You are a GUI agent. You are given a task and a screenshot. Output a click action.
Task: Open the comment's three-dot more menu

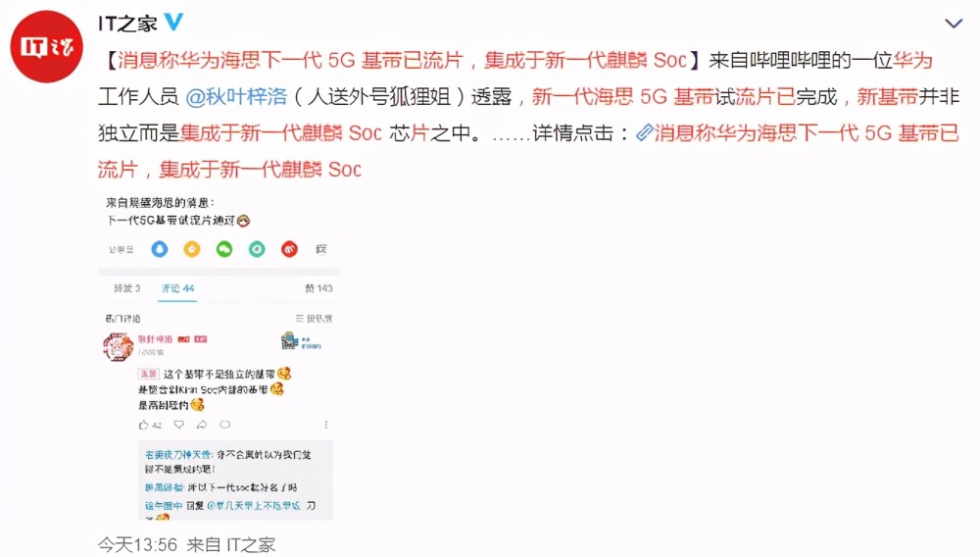tap(325, 425)
